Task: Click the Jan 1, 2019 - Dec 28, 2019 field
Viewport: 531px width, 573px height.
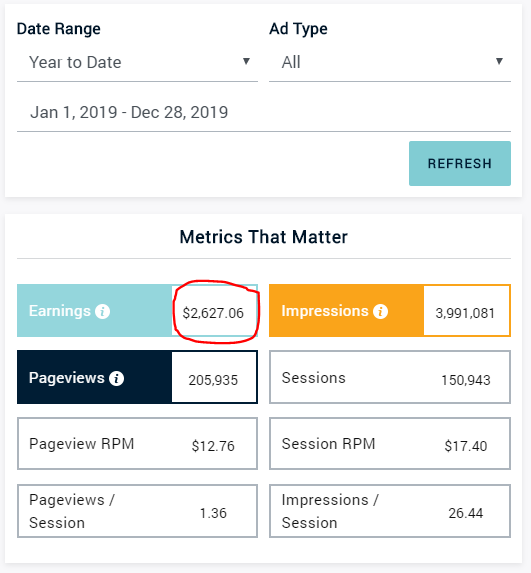Action: click(264, 112)
